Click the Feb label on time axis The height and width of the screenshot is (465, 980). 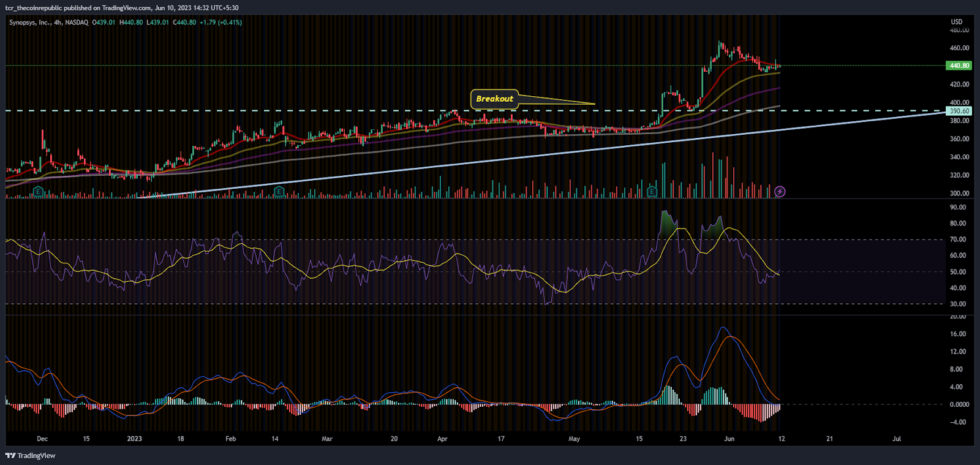click(x=230, y=439)
